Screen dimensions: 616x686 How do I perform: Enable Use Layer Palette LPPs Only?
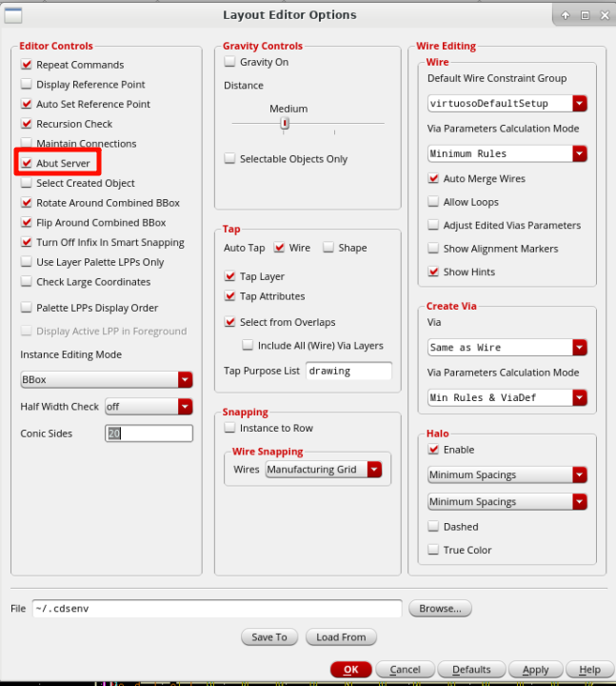point(27,262)
